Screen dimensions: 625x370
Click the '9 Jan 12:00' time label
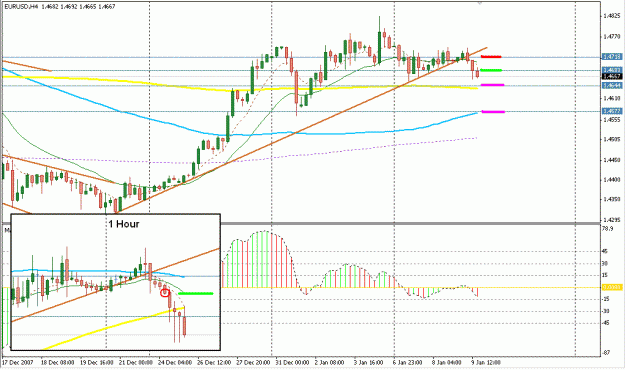(486, 363)
